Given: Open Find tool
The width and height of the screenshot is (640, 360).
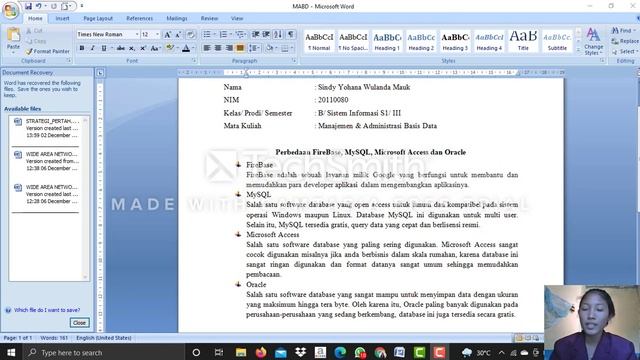Looking at the screenshot, I should 623,31.
